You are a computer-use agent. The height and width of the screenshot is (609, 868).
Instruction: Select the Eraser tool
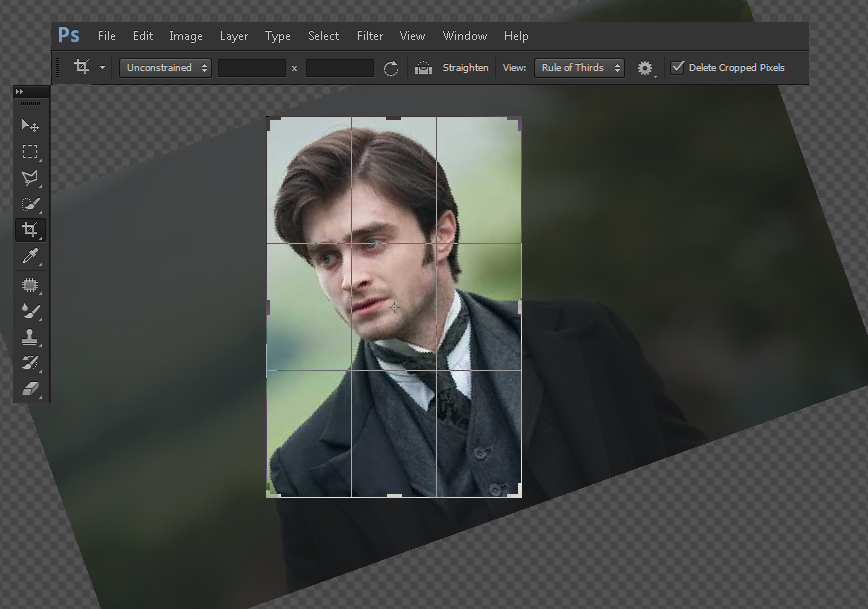click(30, 389)
